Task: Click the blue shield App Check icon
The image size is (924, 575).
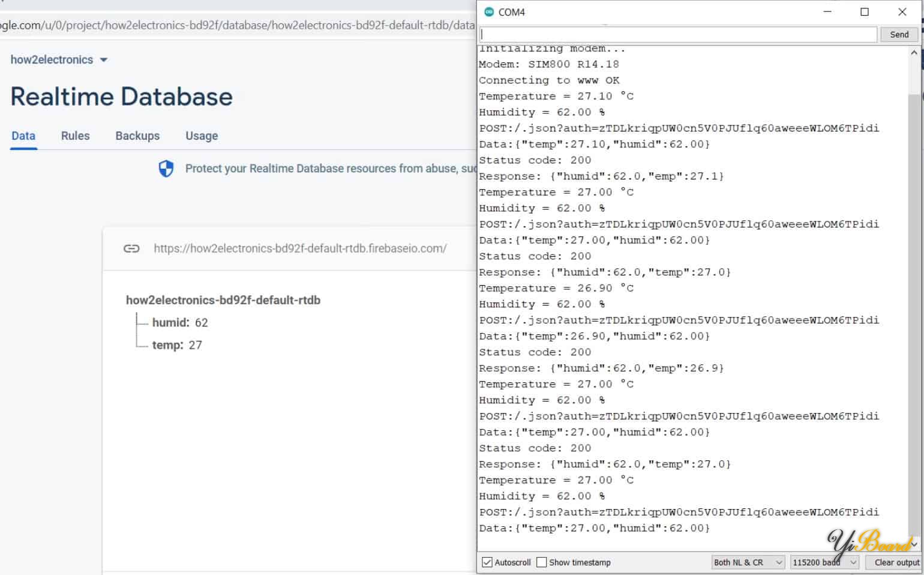Action: (166, 169)
